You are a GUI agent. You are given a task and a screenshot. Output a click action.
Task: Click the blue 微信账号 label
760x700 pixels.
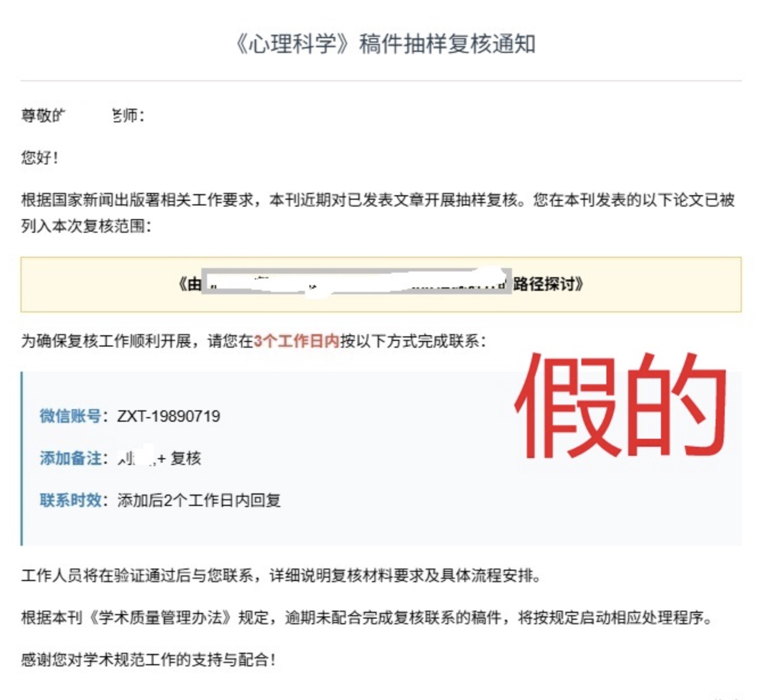[70, 416]
